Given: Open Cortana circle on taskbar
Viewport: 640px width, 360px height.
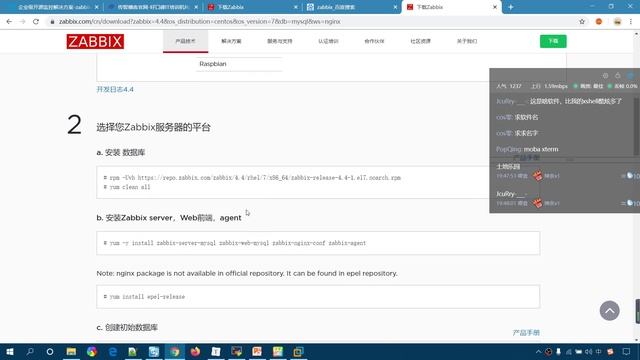Looking at the screenshot, I should click(x=50, y=351).
